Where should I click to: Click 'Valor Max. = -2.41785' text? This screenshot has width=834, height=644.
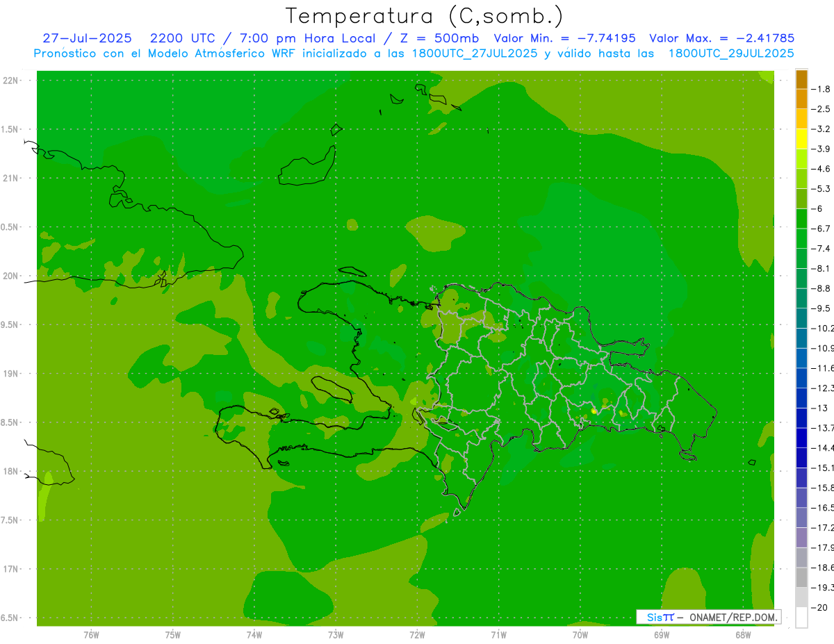pos(721,38)
